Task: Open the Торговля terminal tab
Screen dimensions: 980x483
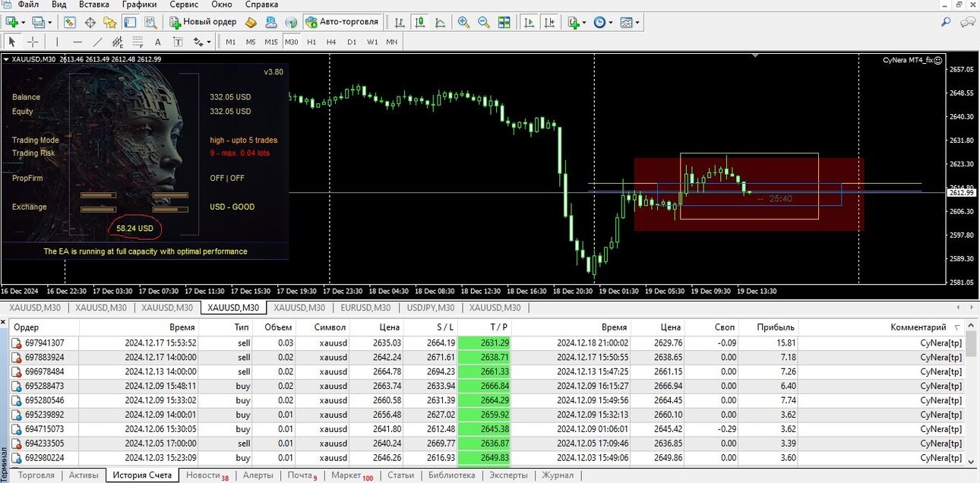Action: click(x=36, y=475)
